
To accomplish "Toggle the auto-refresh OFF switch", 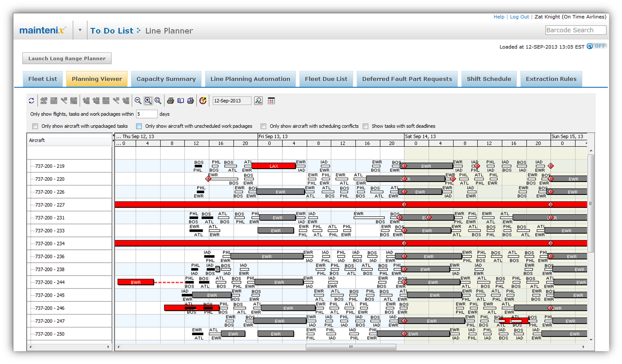I will [x=596, y=46].
